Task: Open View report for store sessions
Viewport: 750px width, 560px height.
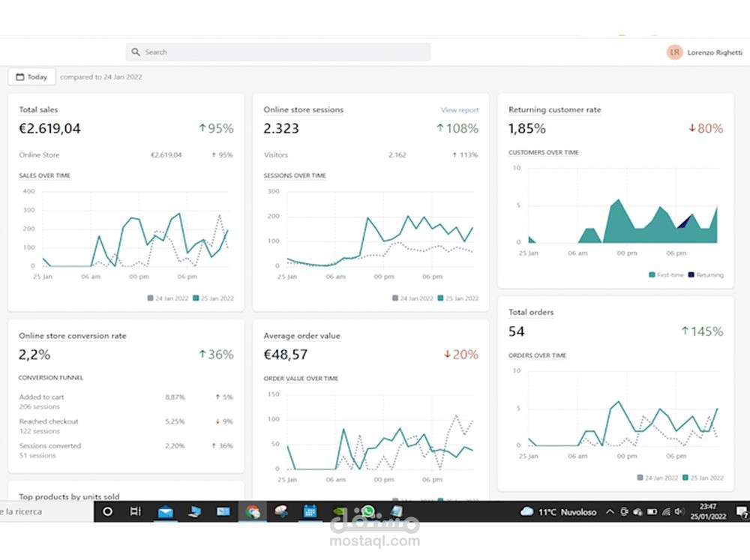Action: [459, 110]
